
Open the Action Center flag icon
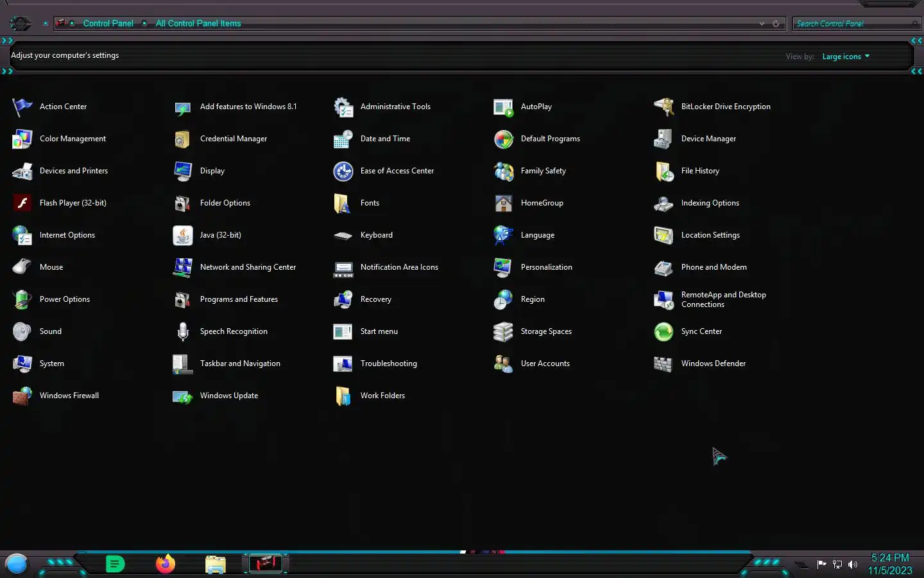point(22,107)
